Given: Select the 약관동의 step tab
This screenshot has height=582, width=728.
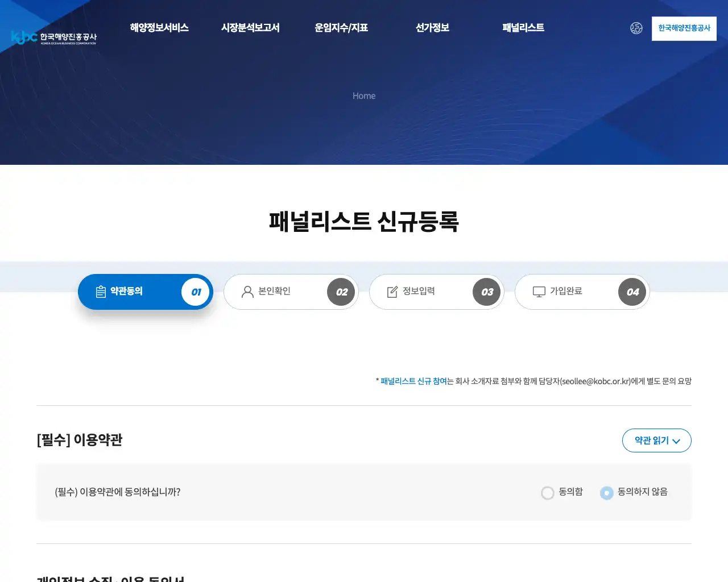Looking at the screenshot, I should click(146, 292).
